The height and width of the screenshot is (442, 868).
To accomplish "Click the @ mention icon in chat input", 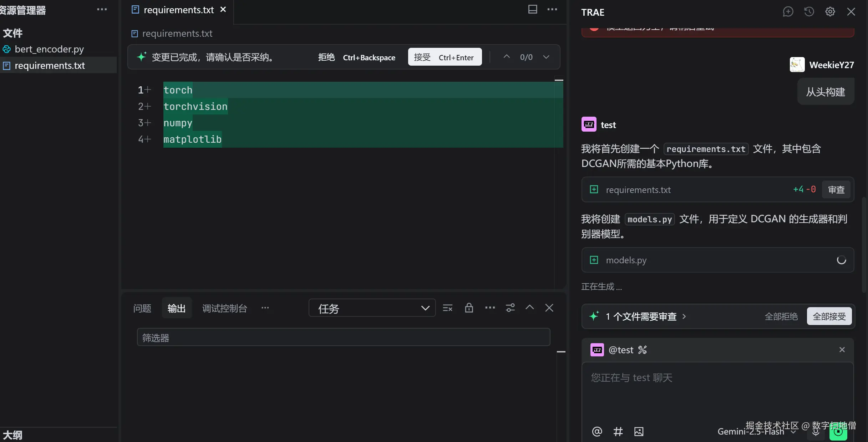I will pos(597,432).
